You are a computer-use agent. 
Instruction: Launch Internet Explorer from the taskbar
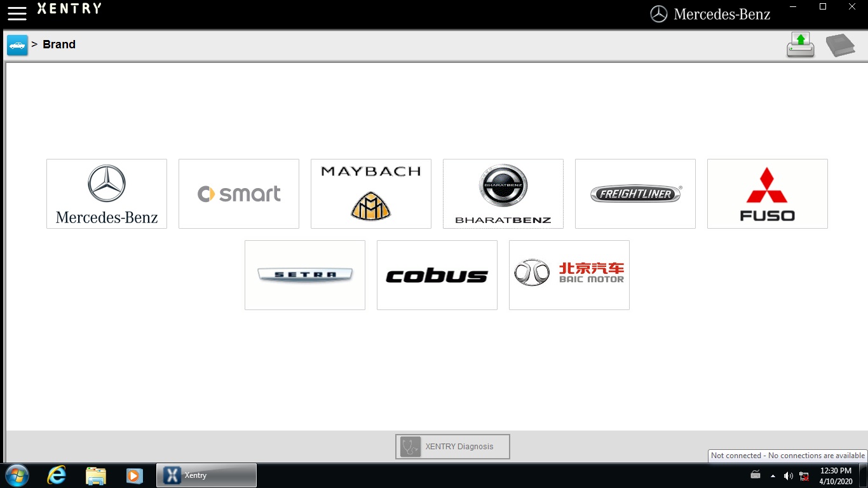pyautogui.click(x=57, y=475)
